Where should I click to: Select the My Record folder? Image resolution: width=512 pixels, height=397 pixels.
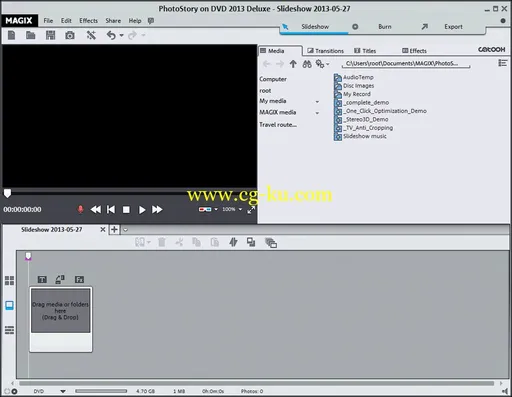(352, 94)
